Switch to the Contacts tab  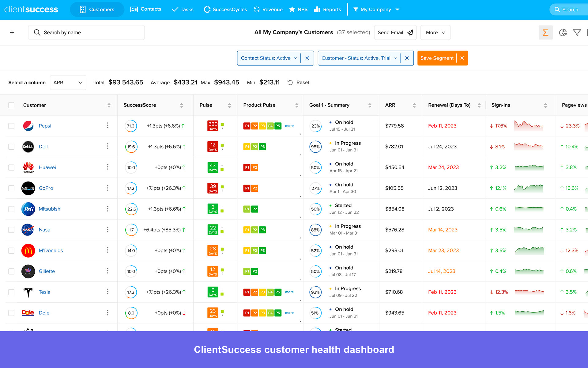(145, 9)
